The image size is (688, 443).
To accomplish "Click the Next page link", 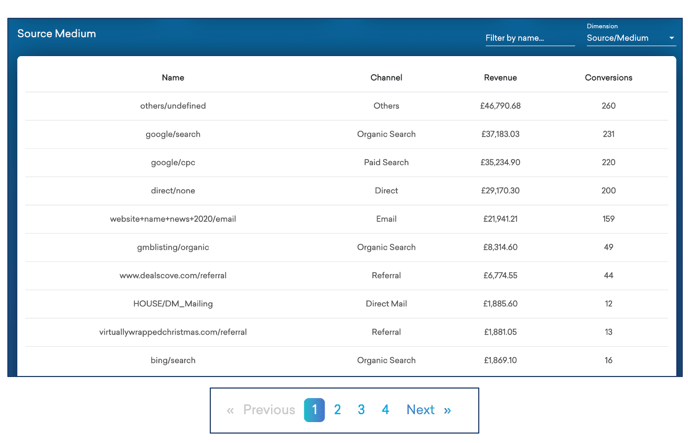I will [x=420, y=410].
